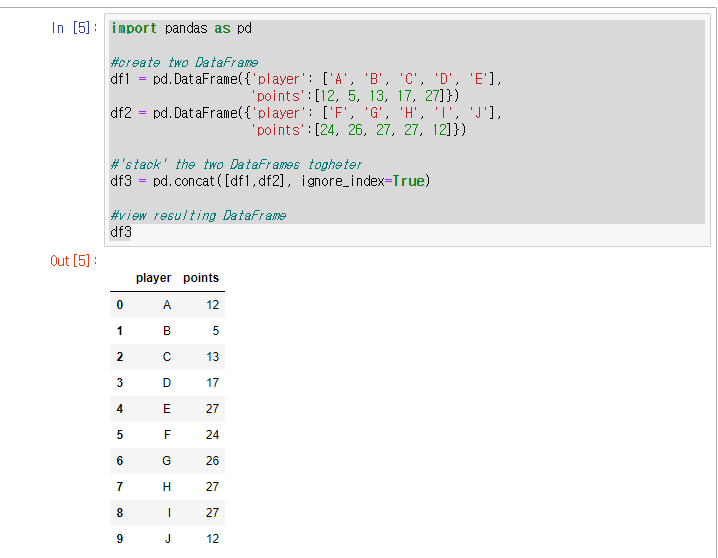Click the 'points' column header
The width and height of the screenshot is (718, 558).
[201, 278]
